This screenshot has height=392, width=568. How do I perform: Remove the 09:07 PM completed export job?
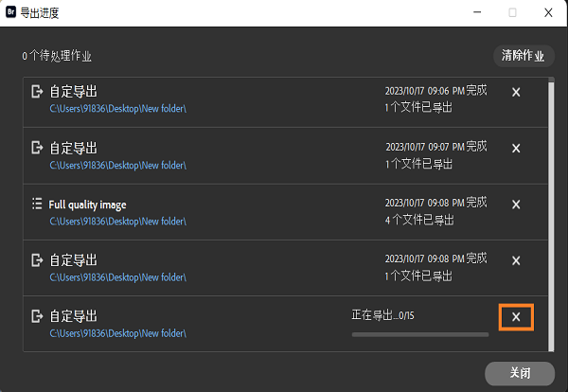click(x=516, y=148)
